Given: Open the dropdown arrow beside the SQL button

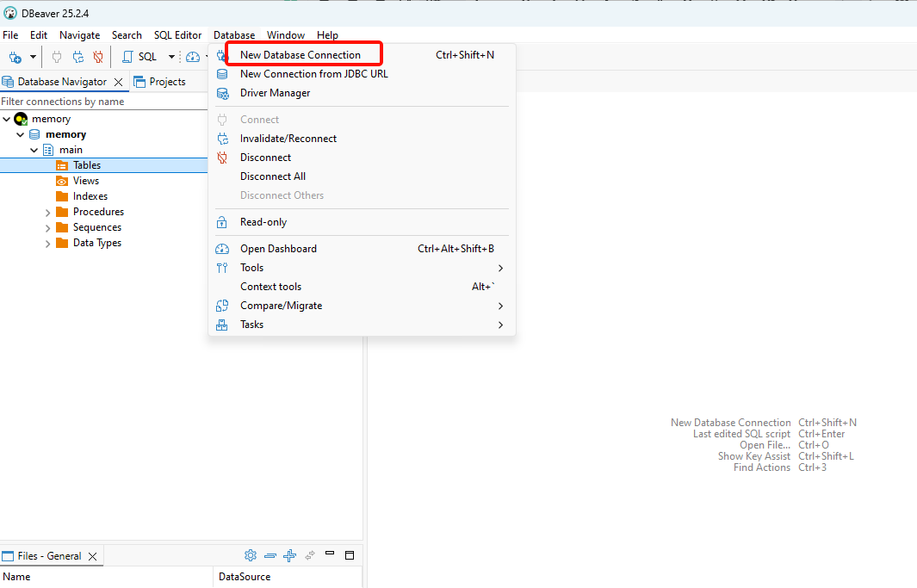Looking at the screenshot, I should pyautogui.click(x=170, y=57).
